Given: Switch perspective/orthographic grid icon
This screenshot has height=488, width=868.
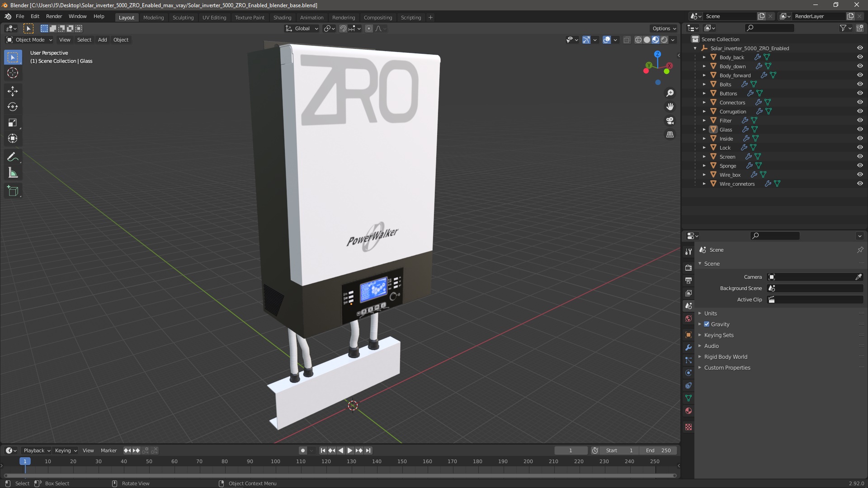Looking at the screenshot, I should 670,135.
